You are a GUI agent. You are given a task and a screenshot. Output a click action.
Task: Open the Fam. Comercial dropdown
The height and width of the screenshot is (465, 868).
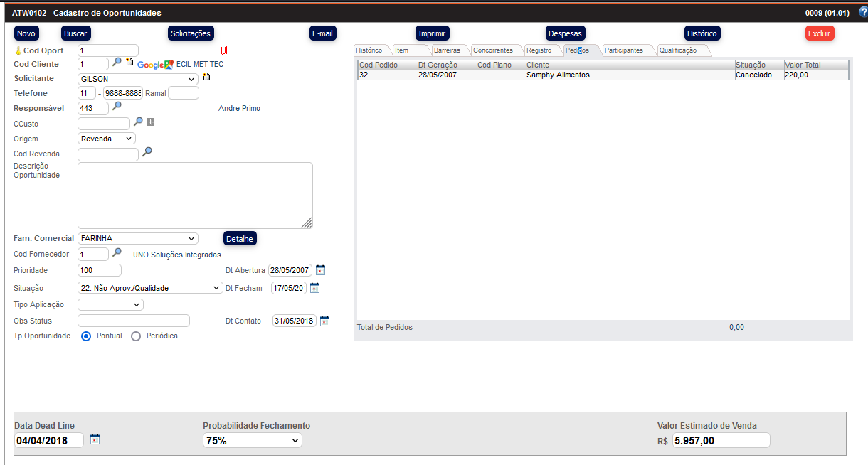coord(137,239)
